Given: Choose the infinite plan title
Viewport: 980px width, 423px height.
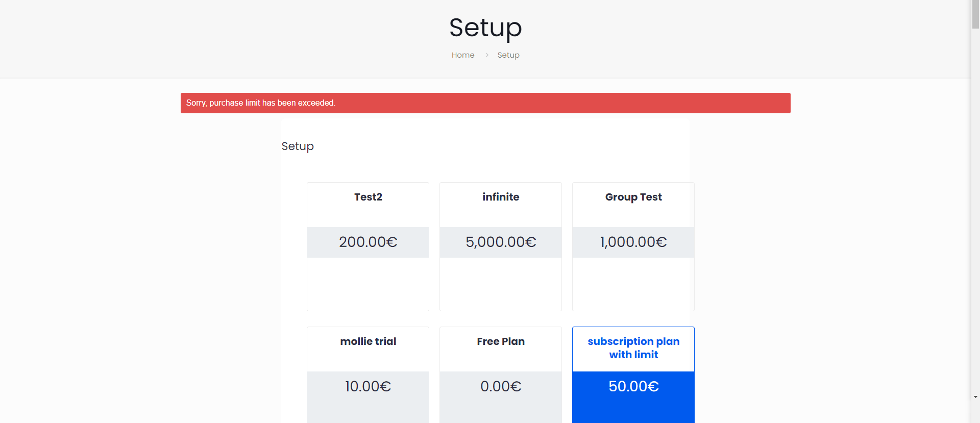Looking at the screenshot, I should coord(500,197).
